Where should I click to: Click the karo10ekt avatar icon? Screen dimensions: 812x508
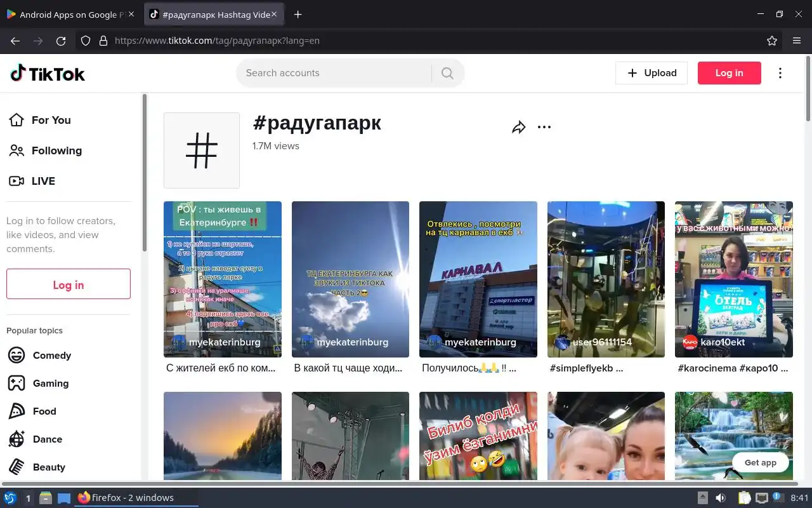tap(690, 342)
